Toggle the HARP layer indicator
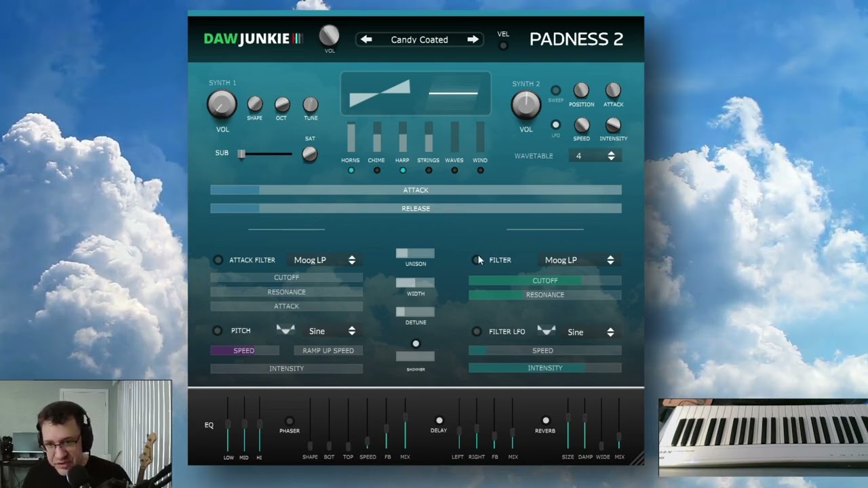This screenshot has height=488, width=868. [x=402, y=170]
